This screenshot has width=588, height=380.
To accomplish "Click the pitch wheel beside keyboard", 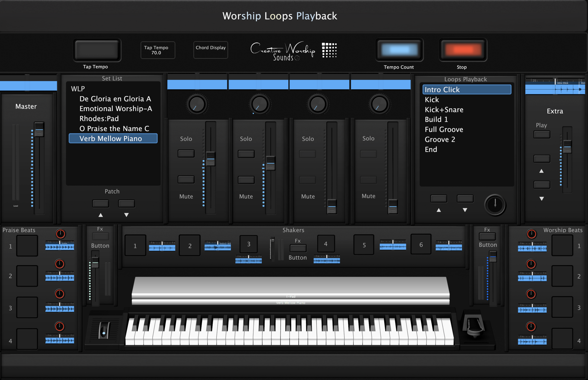I will point(104,331).
